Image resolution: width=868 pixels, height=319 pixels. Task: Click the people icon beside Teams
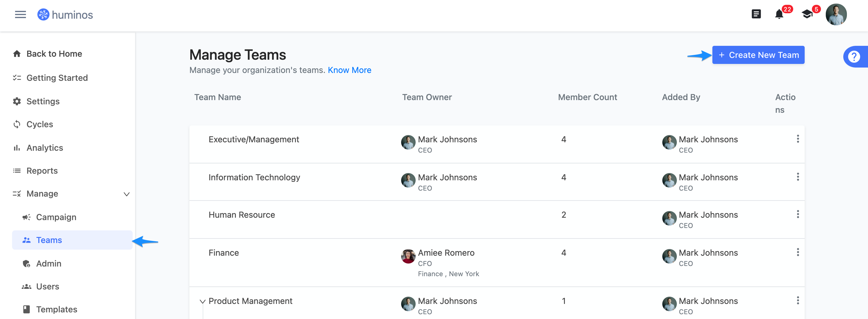[x=26, y=240]
